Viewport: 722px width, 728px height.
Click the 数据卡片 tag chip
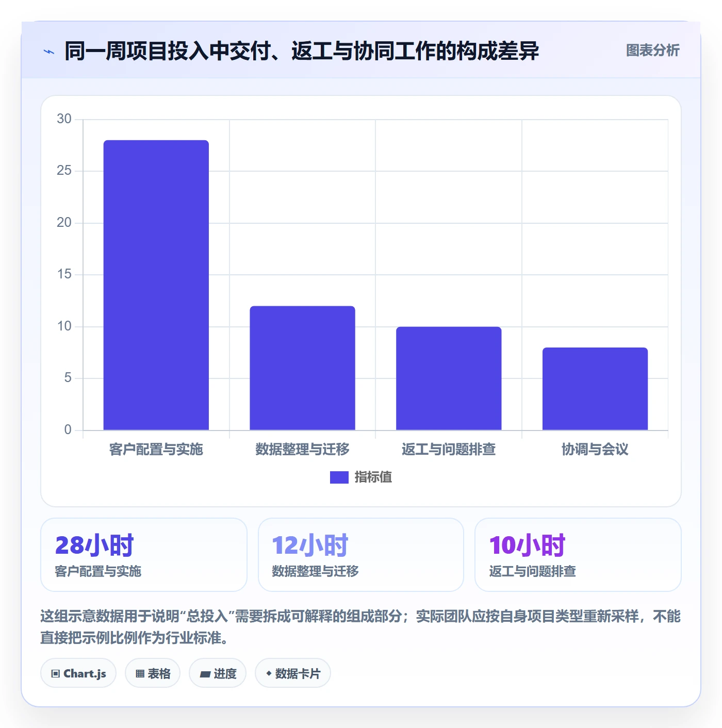(x=293, y=673)
